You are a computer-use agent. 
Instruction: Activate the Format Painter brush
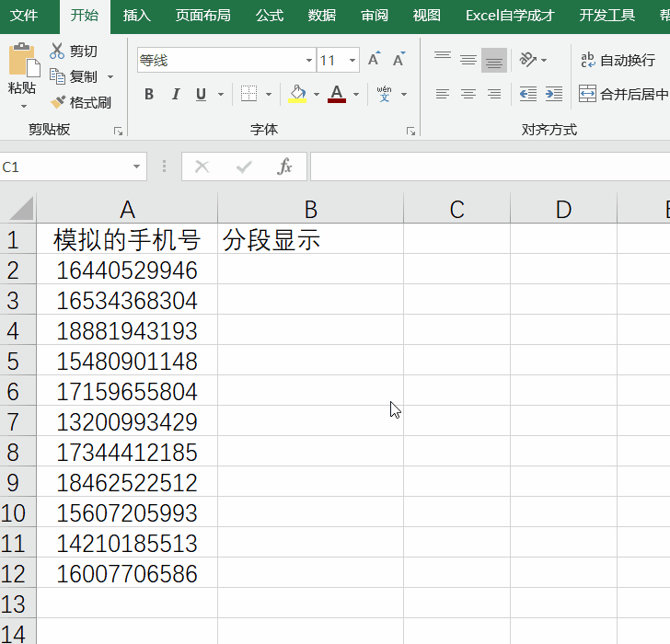57,102
